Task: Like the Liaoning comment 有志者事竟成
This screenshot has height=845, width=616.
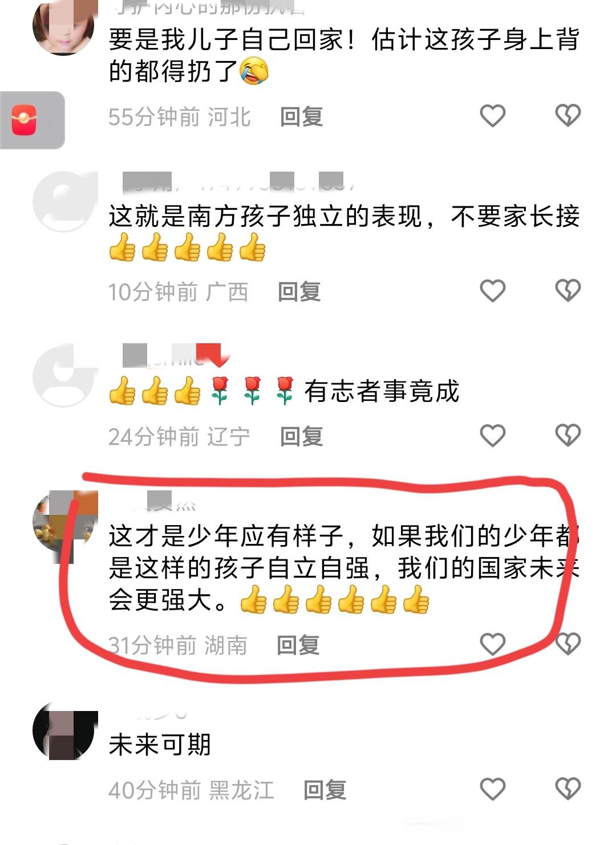Action: (493, 436)
